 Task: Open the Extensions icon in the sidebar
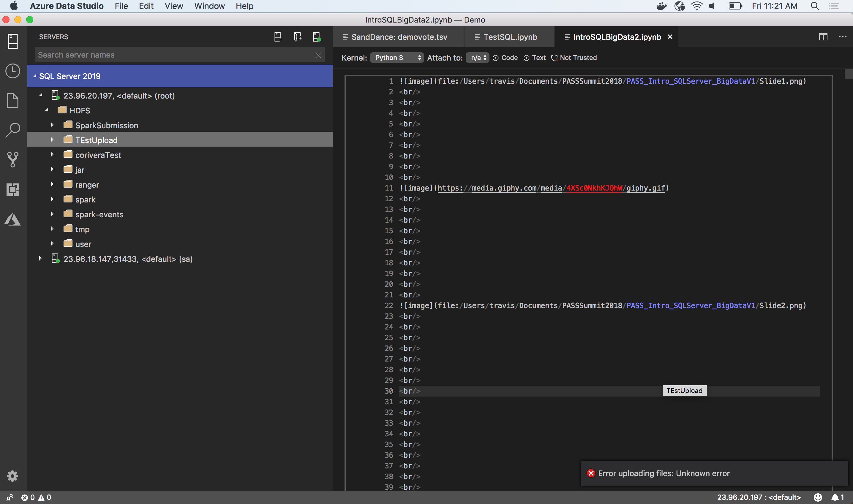(x=13, y=189)
